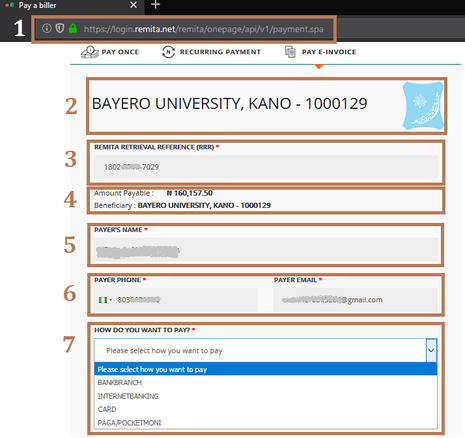Screen dimensions: 465x438
Task: Close the Pay a biller tab
Action: [x=133, y=5]
